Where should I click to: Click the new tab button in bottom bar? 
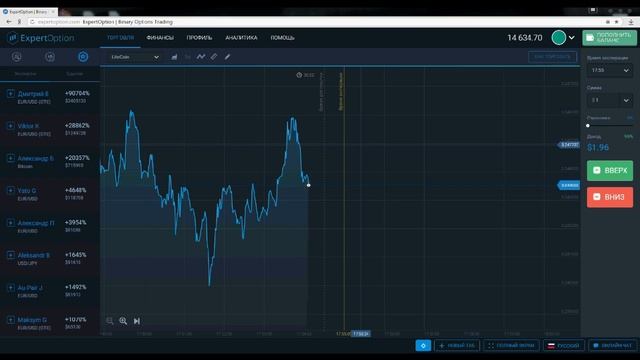(457, 345)
